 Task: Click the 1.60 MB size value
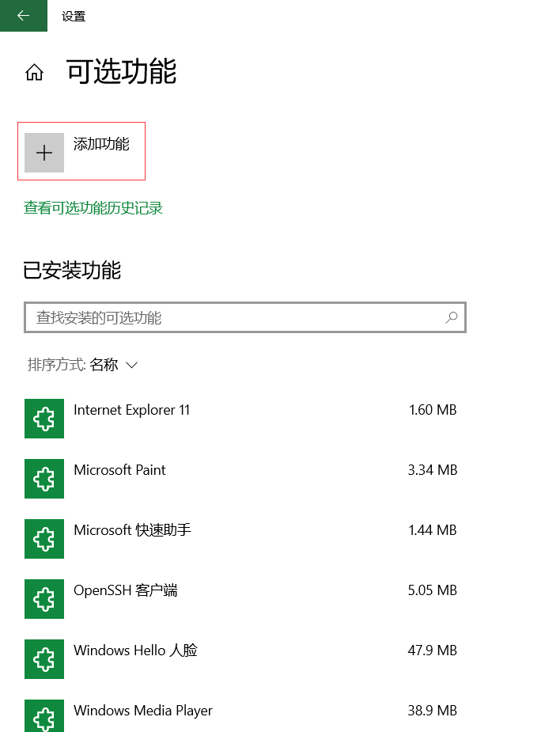pyautogui.click(x=433, y=410)
